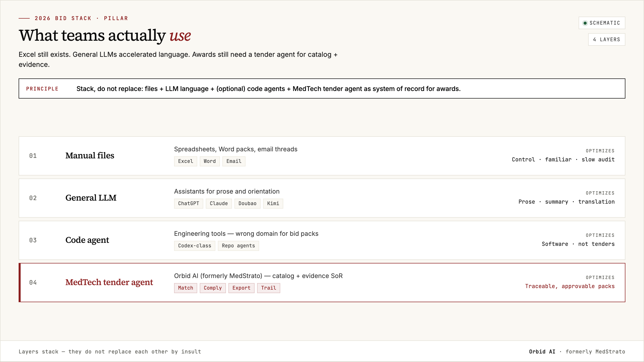Click the Export tag
This screenshot has height=362, width=644.
pyautogui.click(x=242, y=288)
